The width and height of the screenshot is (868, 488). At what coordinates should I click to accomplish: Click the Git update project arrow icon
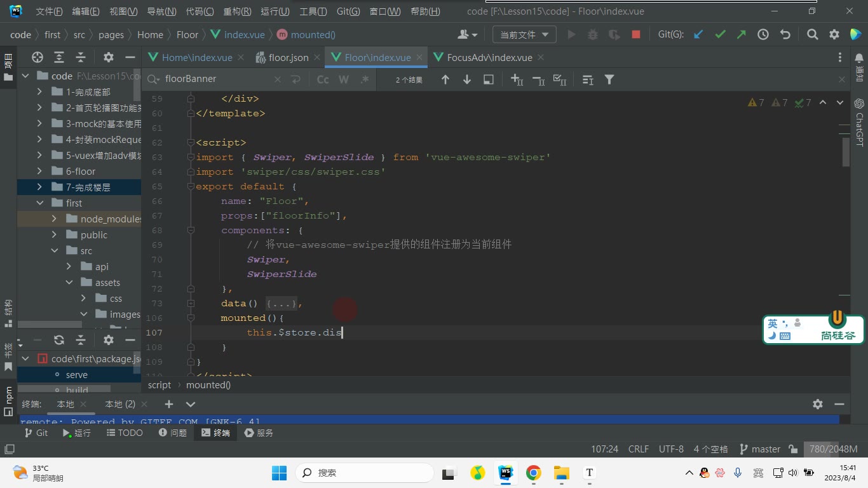tap(698, 35)
